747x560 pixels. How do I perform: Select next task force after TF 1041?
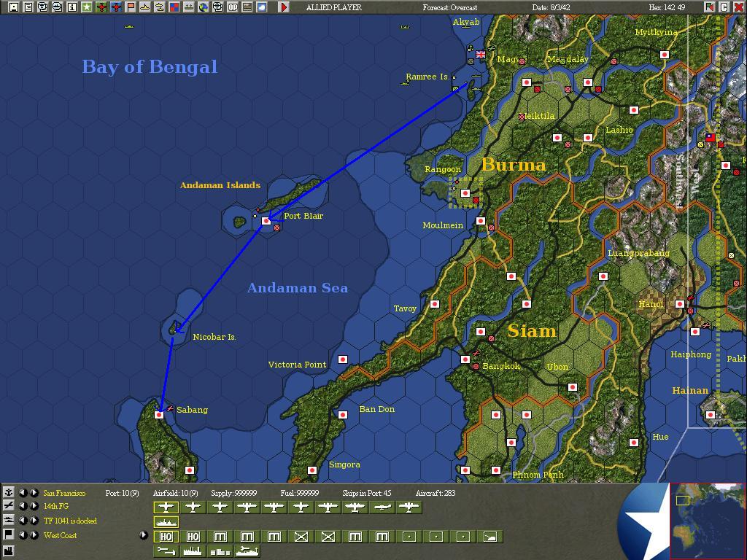pyautogui.click(x=34, y=521)
